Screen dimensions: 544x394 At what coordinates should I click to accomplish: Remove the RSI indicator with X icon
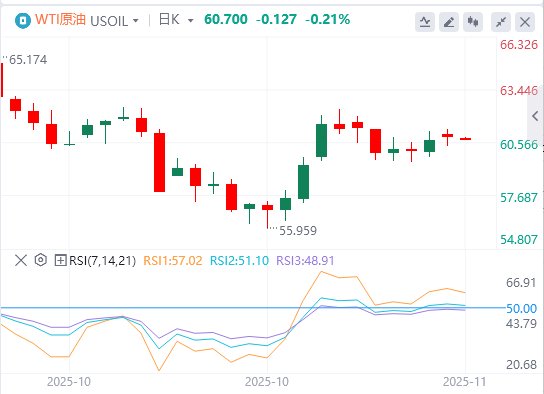[x=21, y=260]
